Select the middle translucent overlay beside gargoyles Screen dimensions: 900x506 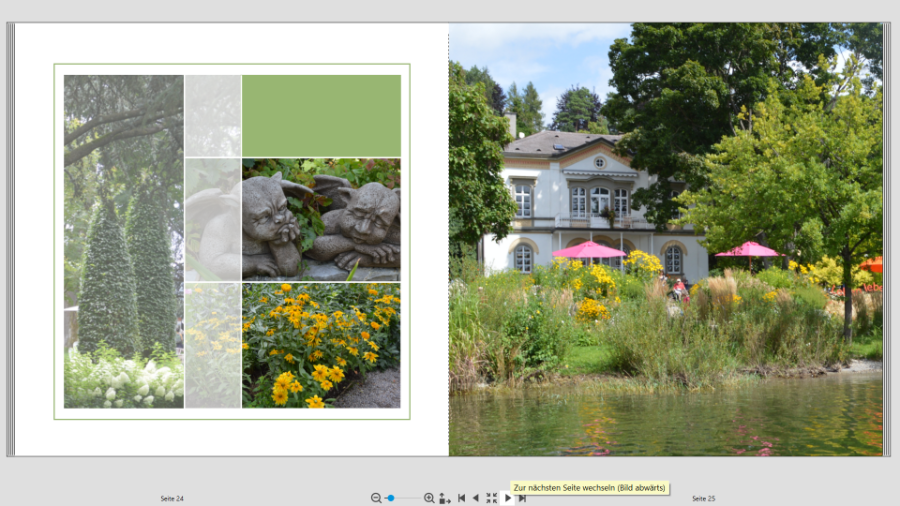click(213, 219)
